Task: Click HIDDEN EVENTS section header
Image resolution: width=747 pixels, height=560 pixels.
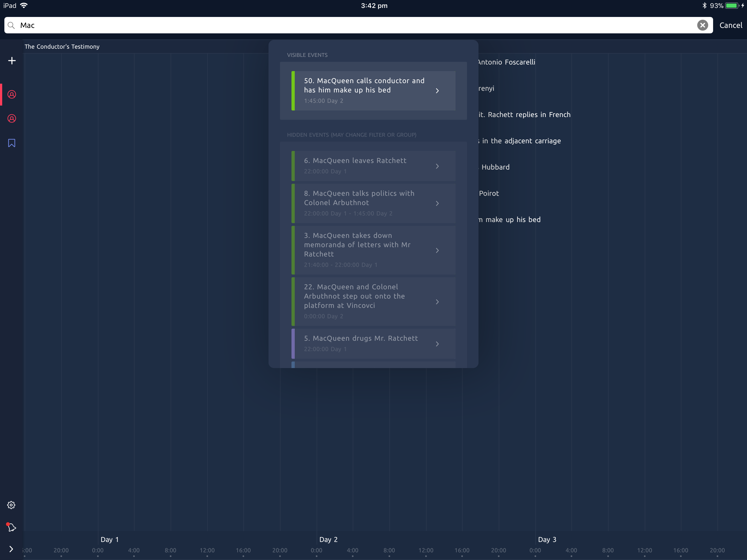Action: [x=352, y=135]
